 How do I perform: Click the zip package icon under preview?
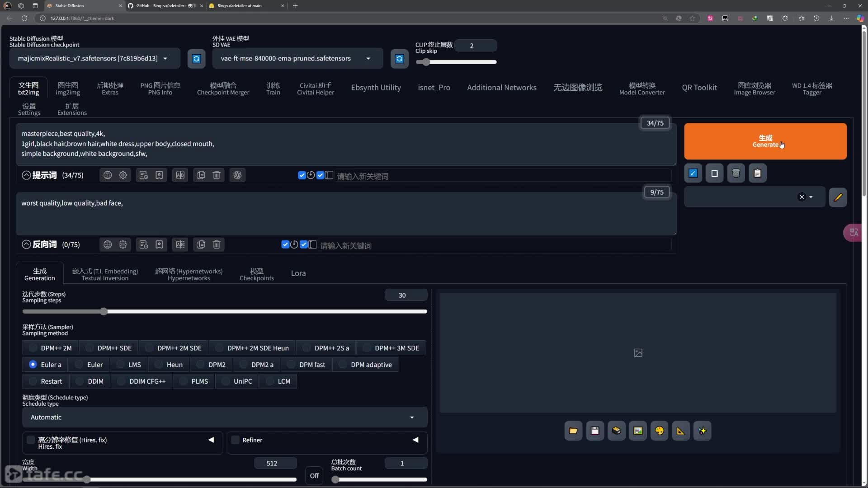[x=616, y=431]
